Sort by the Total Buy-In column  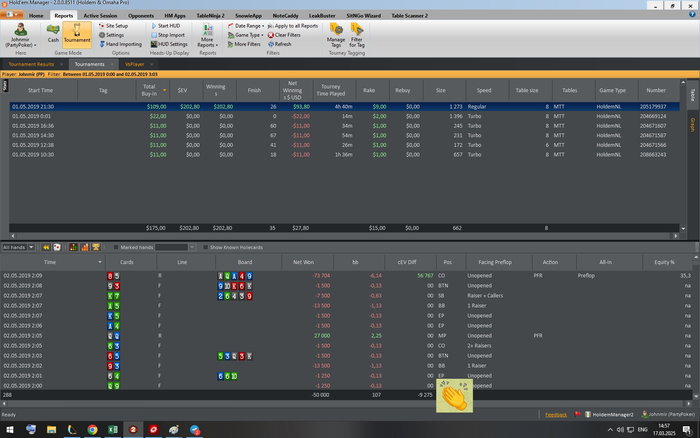(152, 90)
